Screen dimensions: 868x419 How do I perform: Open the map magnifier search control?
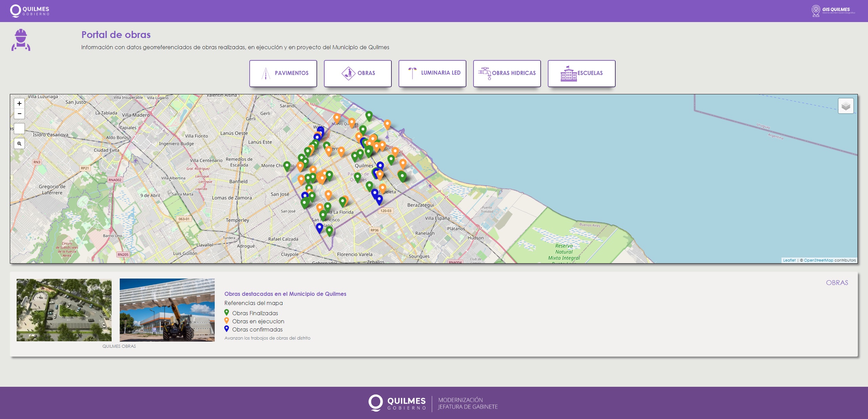19,144
